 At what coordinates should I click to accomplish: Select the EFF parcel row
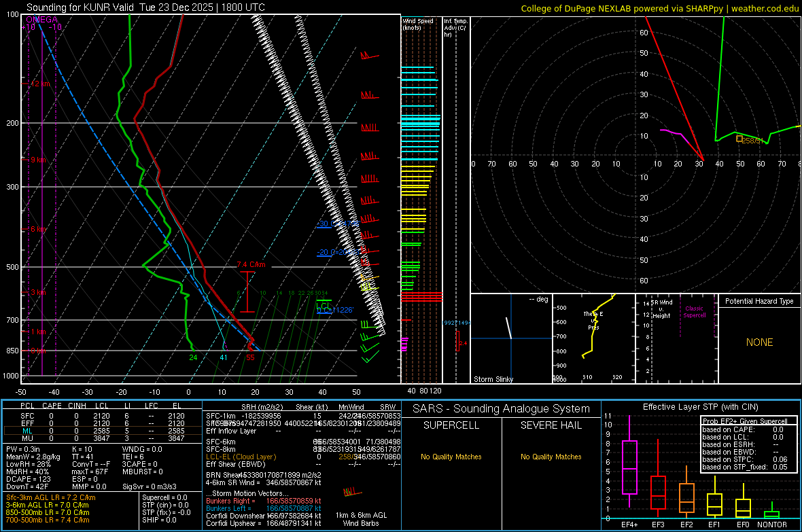click(103, 423)
